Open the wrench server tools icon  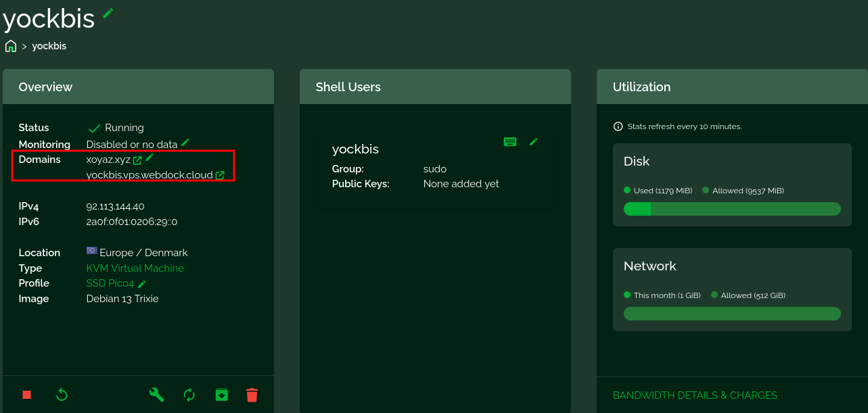pos(156,395)
